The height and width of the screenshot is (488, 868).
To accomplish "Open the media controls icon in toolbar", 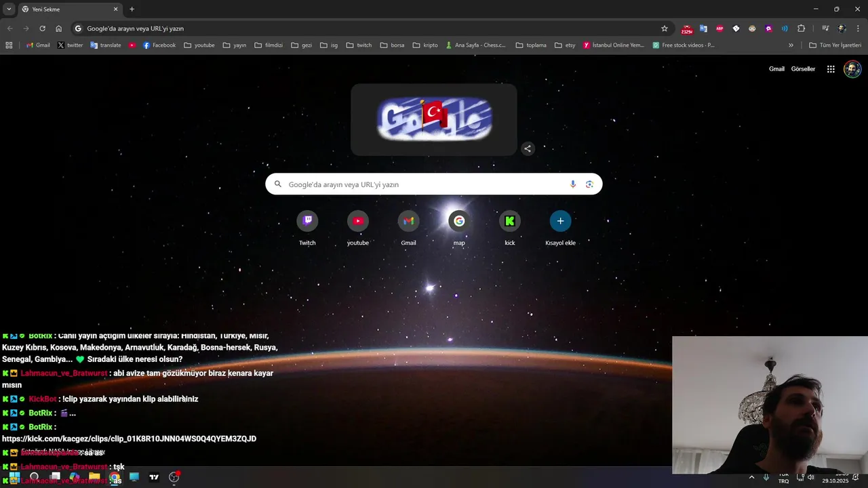I will (825, 28).
